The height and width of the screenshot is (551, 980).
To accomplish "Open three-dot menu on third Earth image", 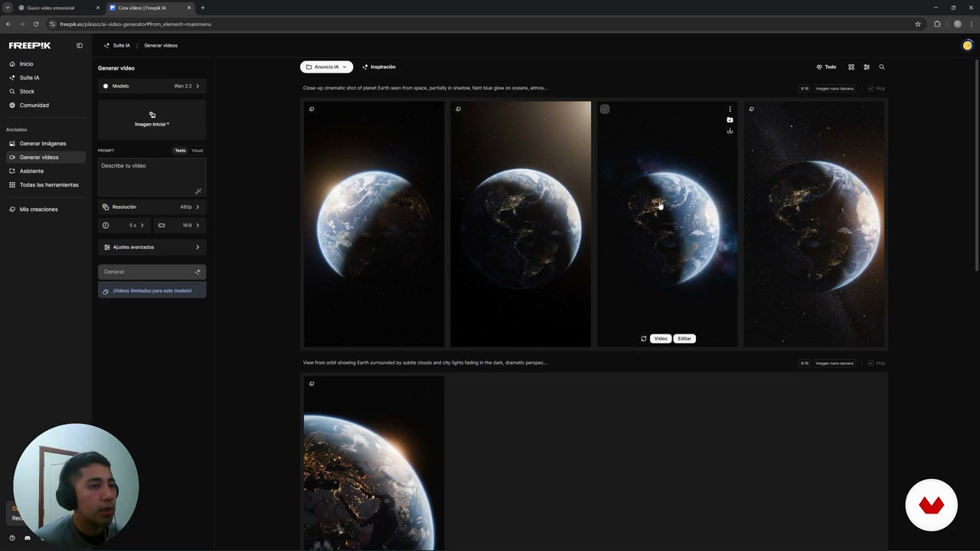I will point(730,109).
